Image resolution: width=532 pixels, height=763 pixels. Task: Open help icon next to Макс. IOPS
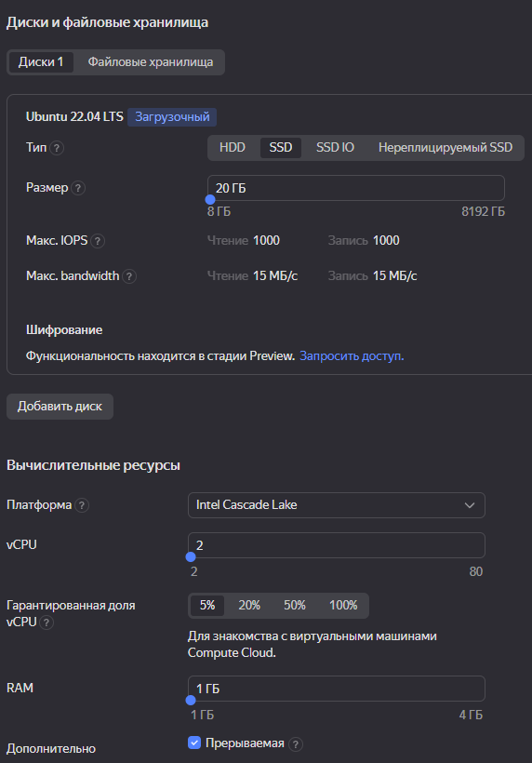pos(98,241)
